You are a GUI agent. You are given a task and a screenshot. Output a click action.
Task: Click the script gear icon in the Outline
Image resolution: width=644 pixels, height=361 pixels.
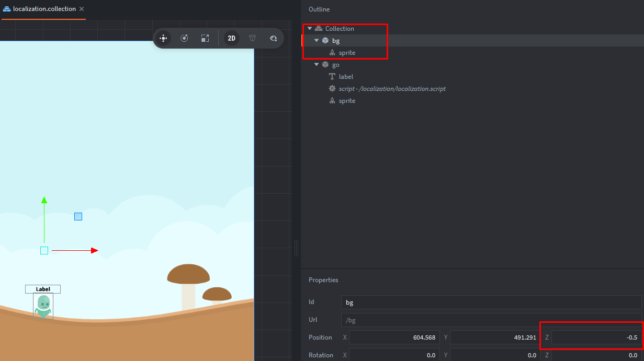tap(332, 89)
